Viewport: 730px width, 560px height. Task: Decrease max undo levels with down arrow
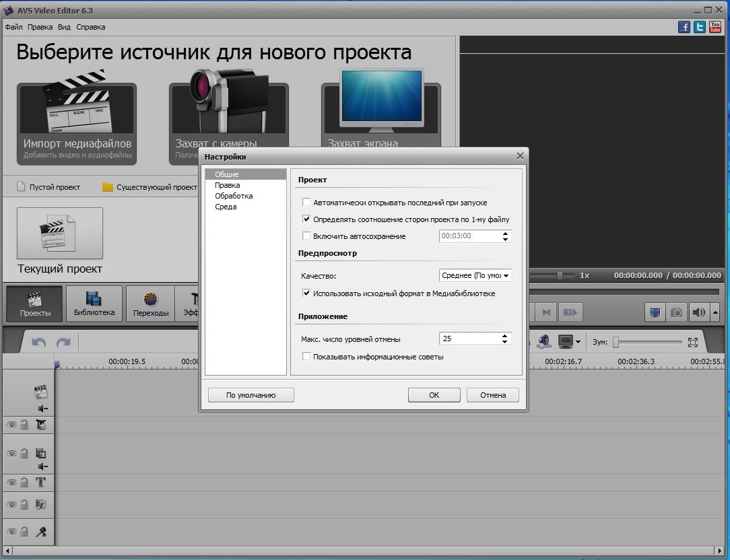pos(505,342)
